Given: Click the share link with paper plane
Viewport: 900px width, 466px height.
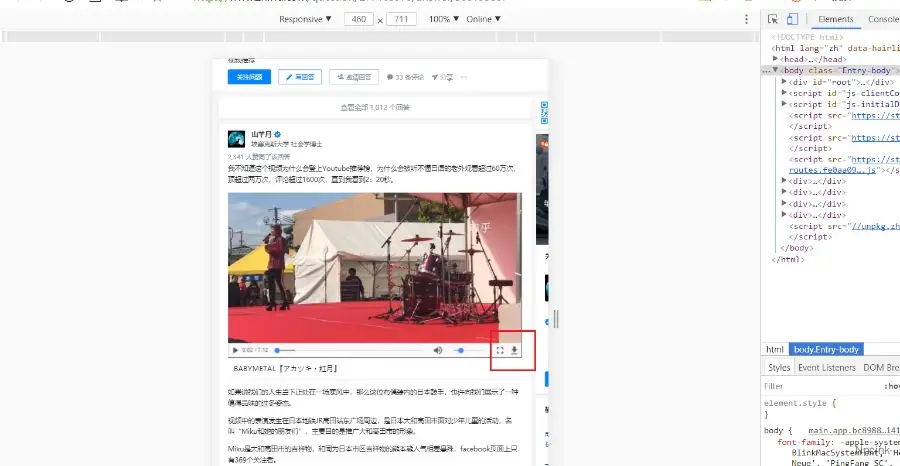Looking at the screenshot, I should [x=443, y=77].
